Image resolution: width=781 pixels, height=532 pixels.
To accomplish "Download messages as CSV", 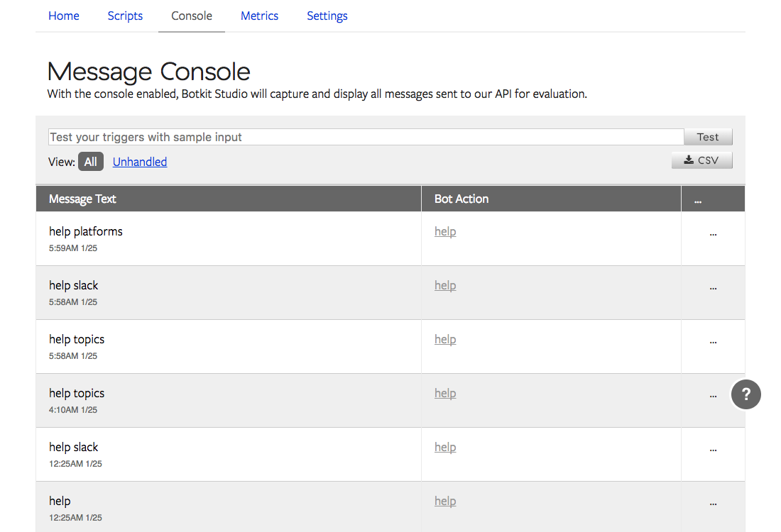I will pyautogui.click(x=701, y=160).
